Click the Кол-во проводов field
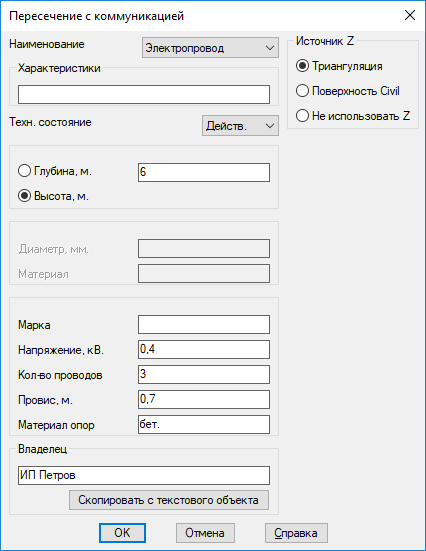The width and height of the screenshot is (426, 551). [204, 374]
